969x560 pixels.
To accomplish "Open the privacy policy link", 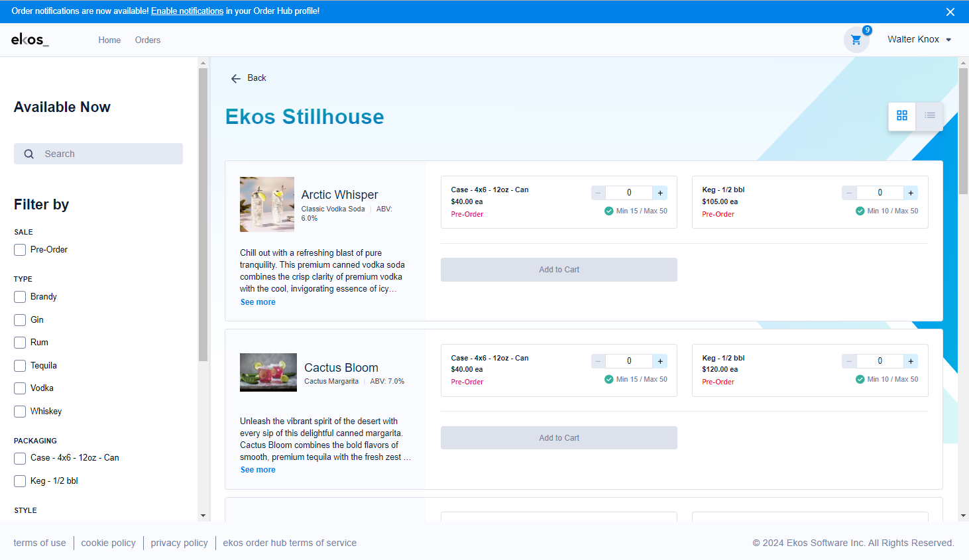I will click(x=179, y=543).
